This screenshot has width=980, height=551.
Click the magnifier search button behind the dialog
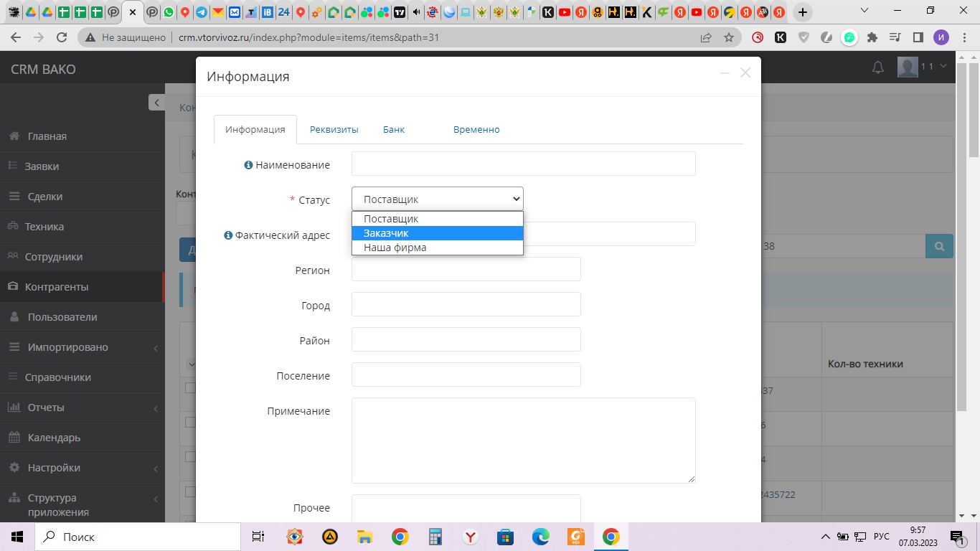[x=939, y=246]
